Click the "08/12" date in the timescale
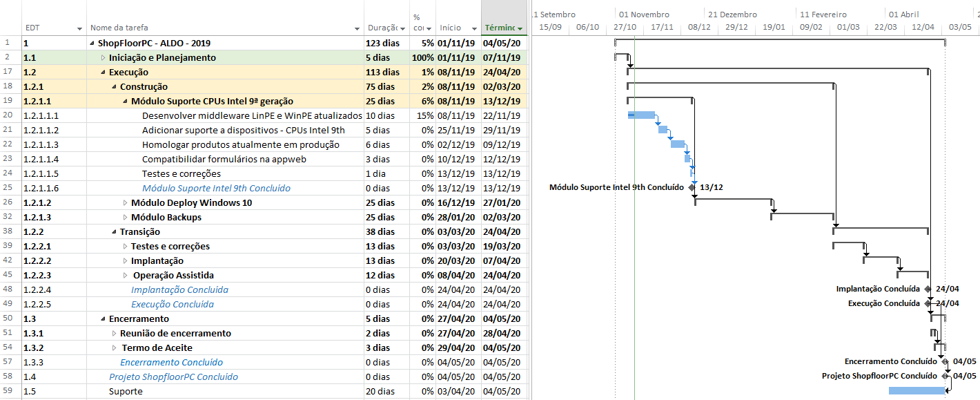This screenshot has width=980, height=400. 699,28
